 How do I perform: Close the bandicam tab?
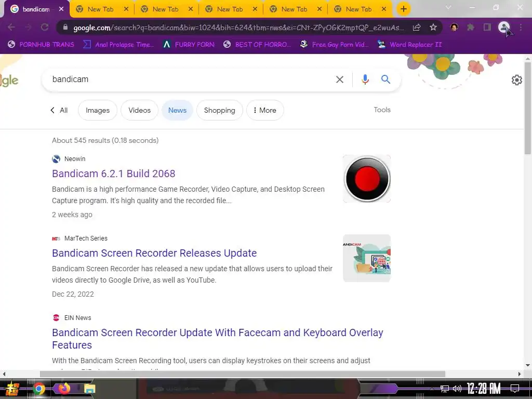61,9
